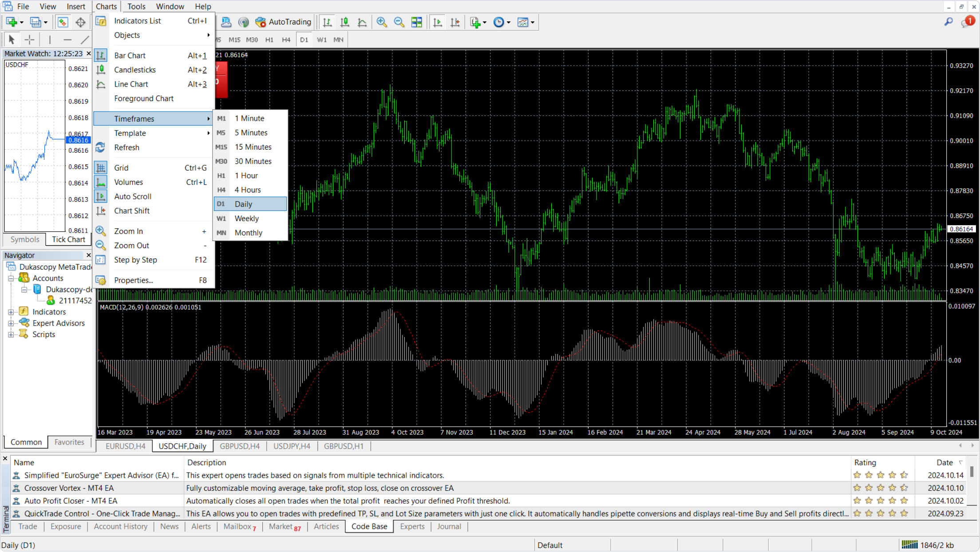This screenshot has height=552, width=980.
Task: Click the New Chart toolbar icon
Action: tap(12, 22)
